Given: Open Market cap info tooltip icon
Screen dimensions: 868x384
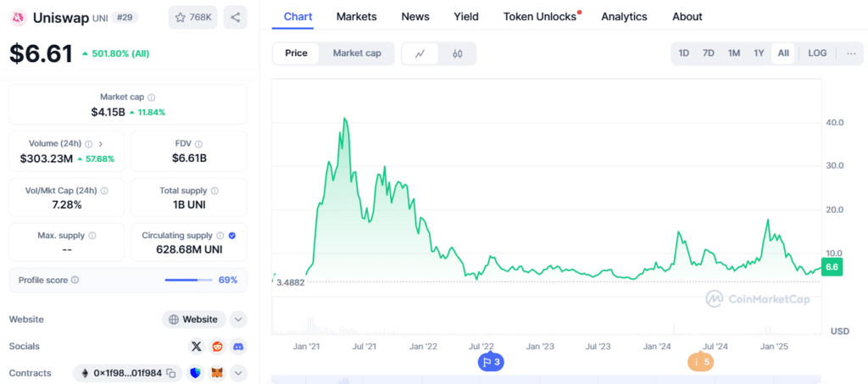Looking at the screenshot, I should click(152, 97).
